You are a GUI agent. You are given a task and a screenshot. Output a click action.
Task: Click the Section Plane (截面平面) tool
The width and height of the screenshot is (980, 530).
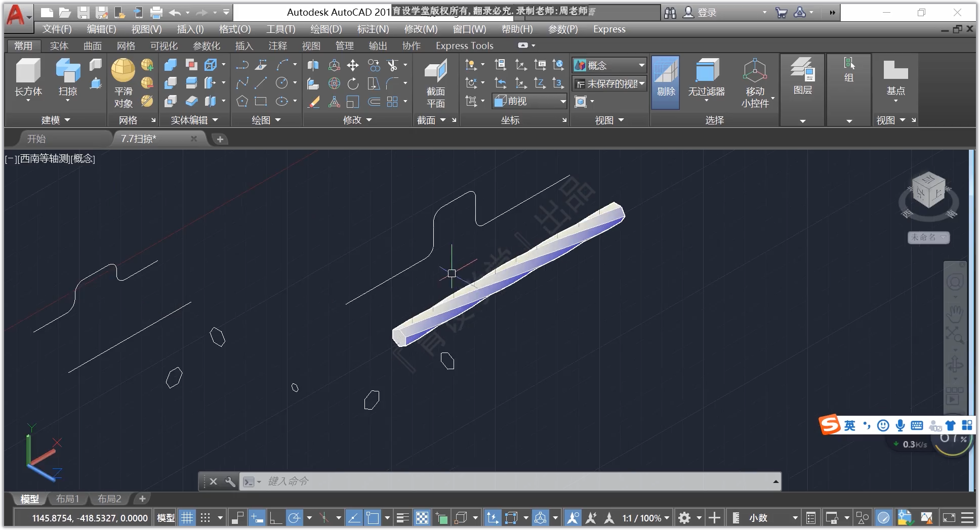(x=435, y=83)
